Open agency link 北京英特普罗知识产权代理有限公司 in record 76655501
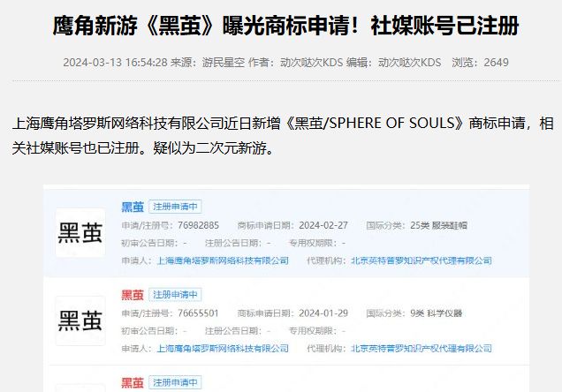Viewport: 562px width, 392px height. pos(421,349)
